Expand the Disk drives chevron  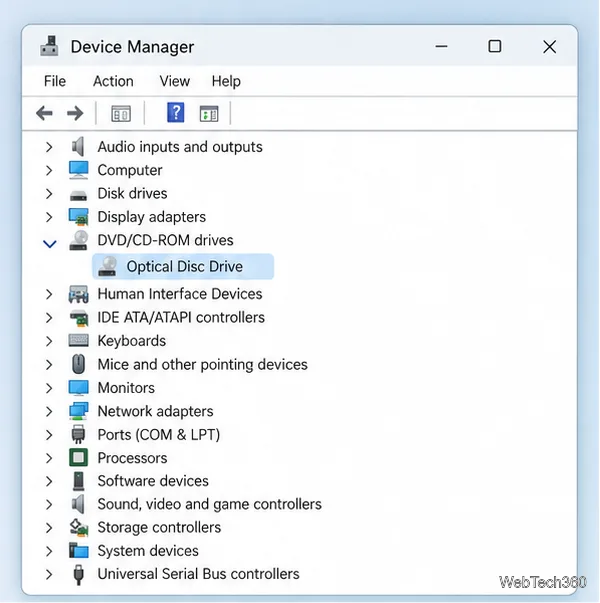pyautogui.click(x=49, y=193)
